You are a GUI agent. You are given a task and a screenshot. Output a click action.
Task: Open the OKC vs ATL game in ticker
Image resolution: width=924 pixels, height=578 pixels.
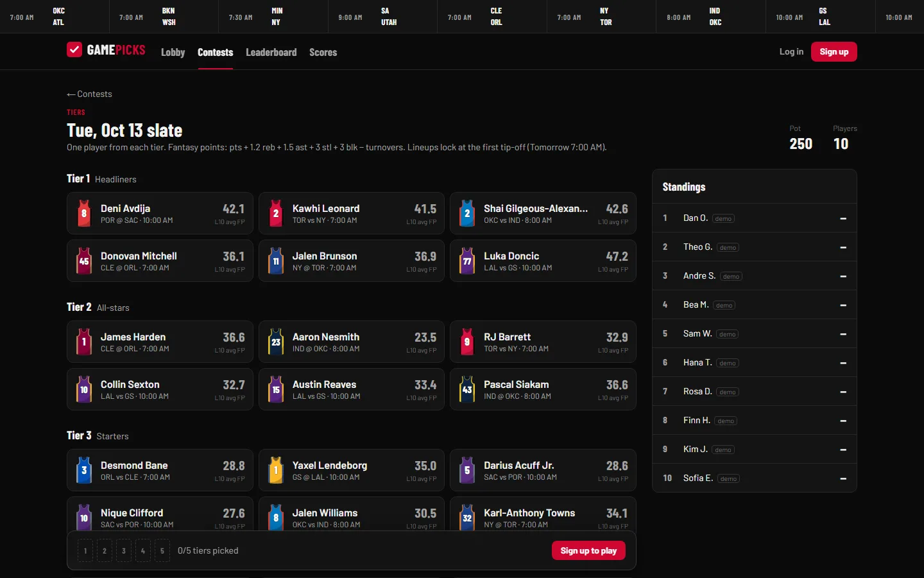click(x=55, y=17)
